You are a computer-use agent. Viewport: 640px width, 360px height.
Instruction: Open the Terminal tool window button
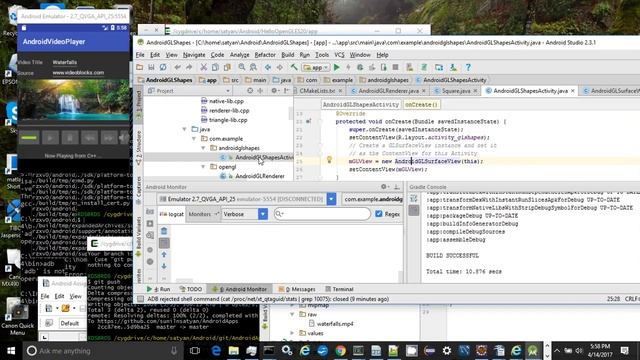[339, 289]
